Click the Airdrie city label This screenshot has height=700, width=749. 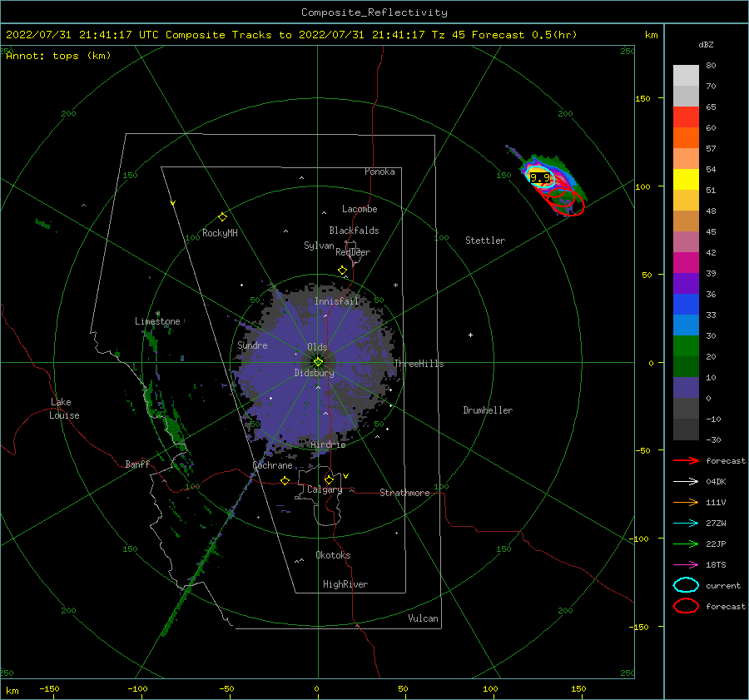pyautogui.click(x=328, y=444)
